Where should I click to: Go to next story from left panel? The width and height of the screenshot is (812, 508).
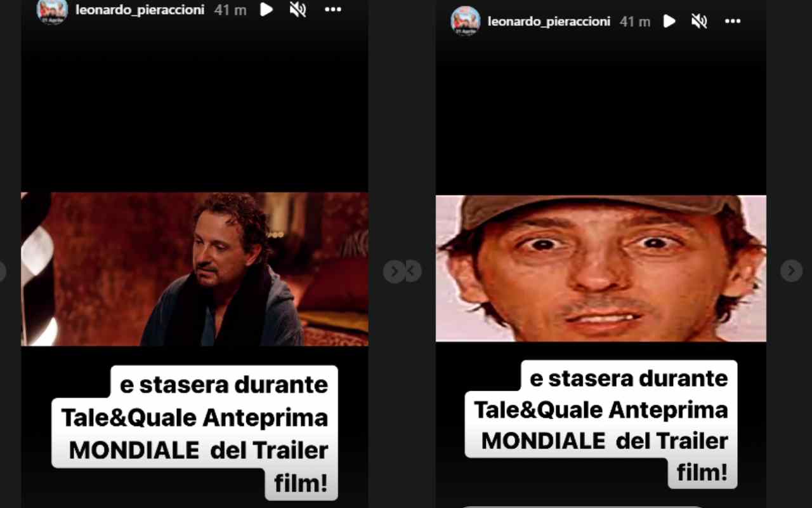[393, 272]
